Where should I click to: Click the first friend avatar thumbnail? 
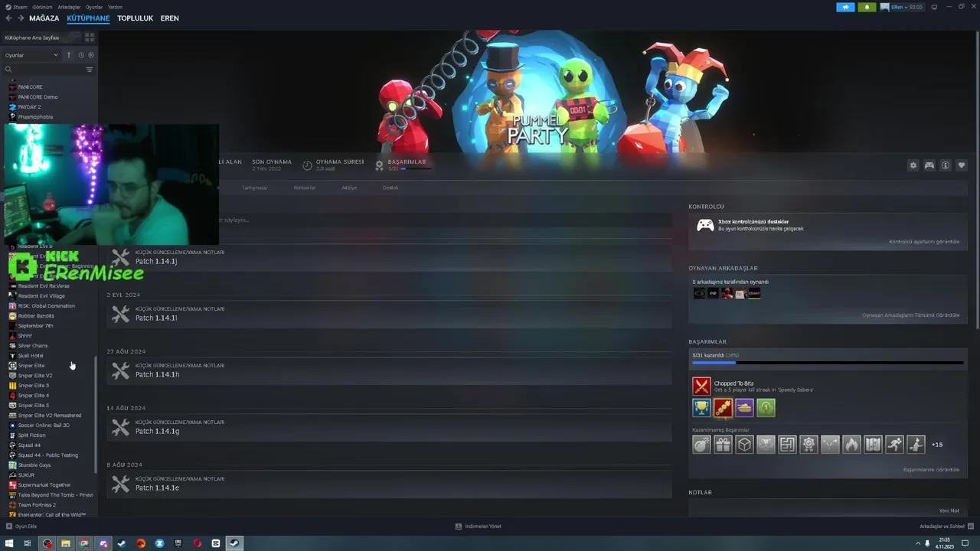(x=699, y=293)
